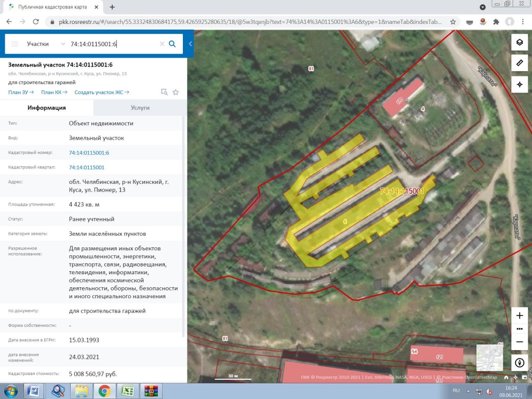Click the cadastral number search input
The height and width of the screenshot is (399, 532).
point(114,44)
